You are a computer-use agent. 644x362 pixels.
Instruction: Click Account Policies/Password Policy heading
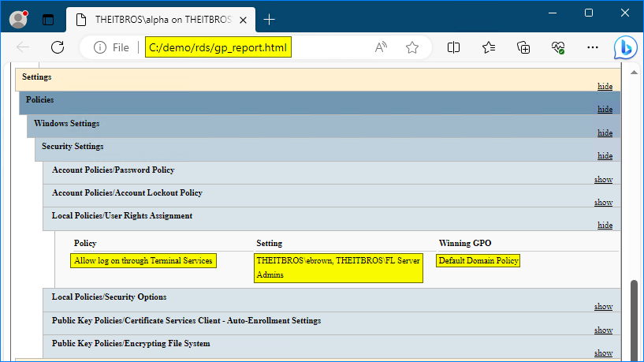[114, 170]
